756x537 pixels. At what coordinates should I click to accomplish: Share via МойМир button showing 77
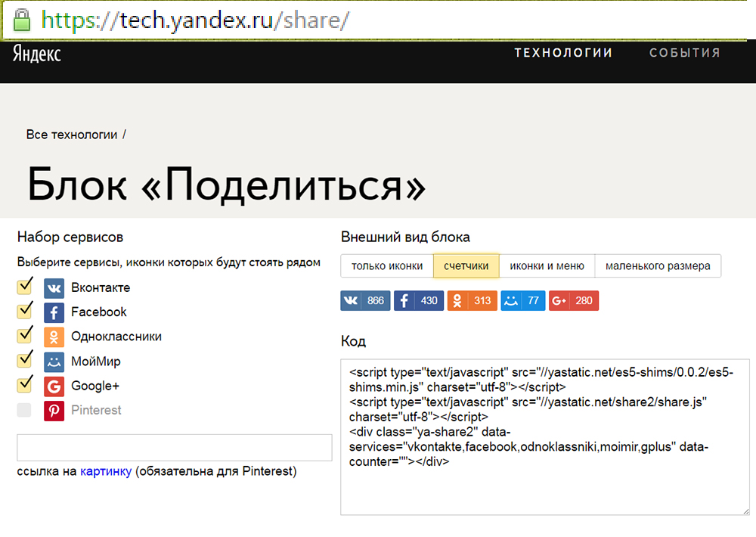pos(522,300)
